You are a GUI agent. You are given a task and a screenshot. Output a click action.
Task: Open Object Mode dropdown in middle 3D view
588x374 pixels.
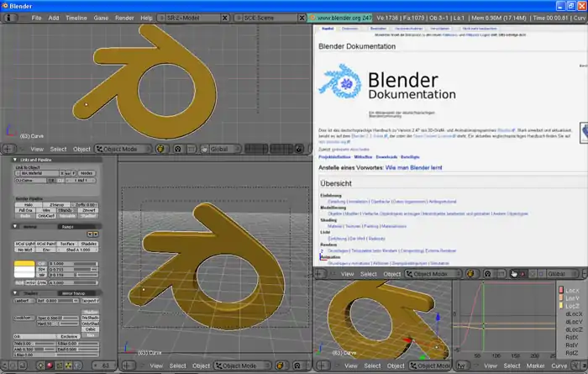point(243,366)
